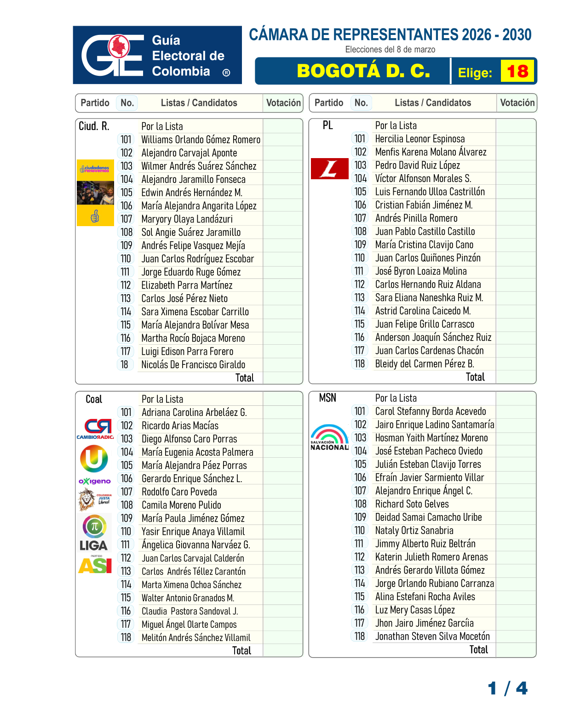Click the ASI party logo
Viewport: 563px width, 728px height.
click(95, 565)
